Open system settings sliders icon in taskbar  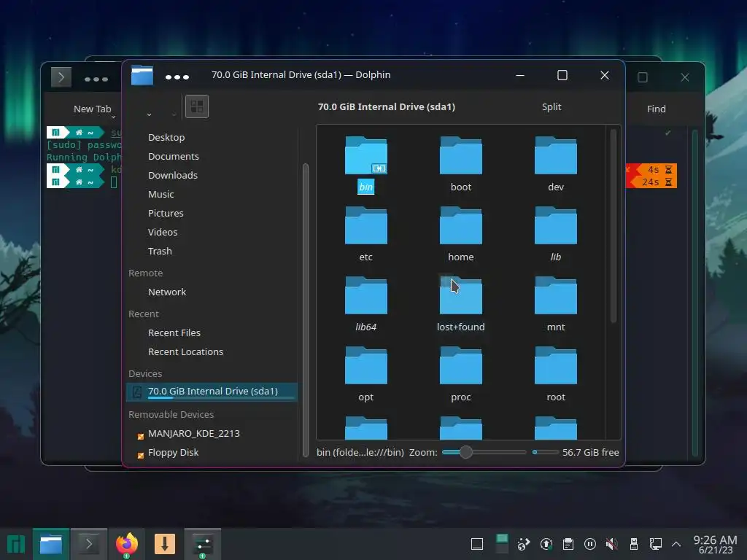pyautogui.click(x=203, y=544)
